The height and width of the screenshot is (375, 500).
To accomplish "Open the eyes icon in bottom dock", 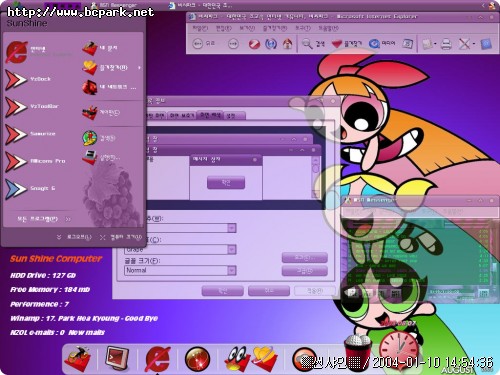I will pyautogui.click(x=237, y=359).
